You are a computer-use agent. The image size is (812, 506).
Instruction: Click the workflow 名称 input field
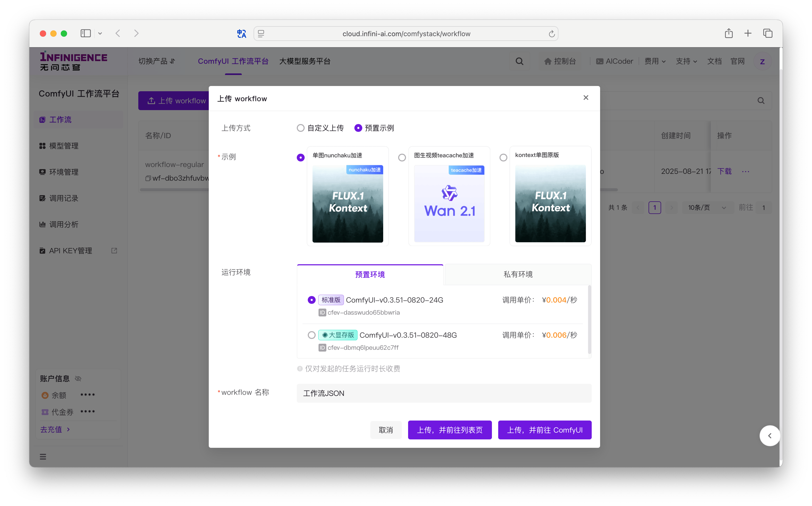pos(444,393)
